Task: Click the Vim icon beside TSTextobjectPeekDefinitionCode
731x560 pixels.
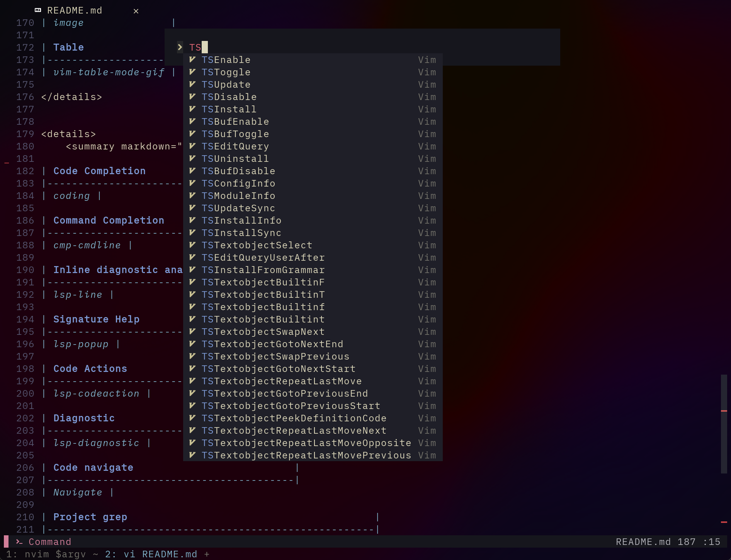Action: click(192, 418)
